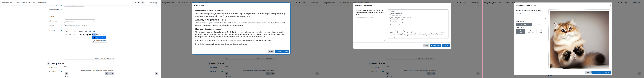Select Standard image quality
This screenshot has height=78, width=644.
524,25
